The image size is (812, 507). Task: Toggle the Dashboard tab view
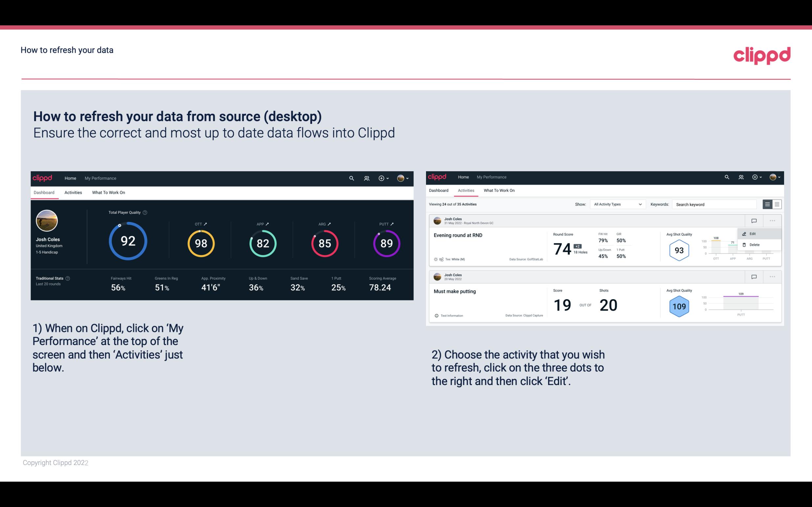pos(44,192)
